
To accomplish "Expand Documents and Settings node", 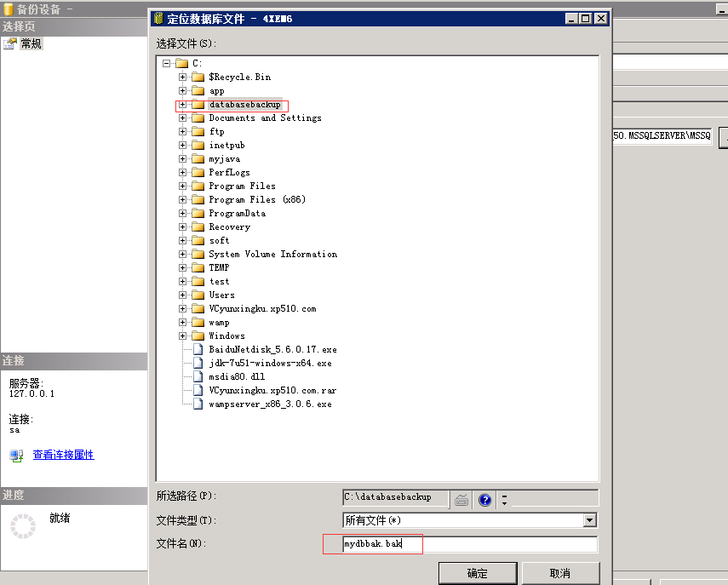I will 182,118.
